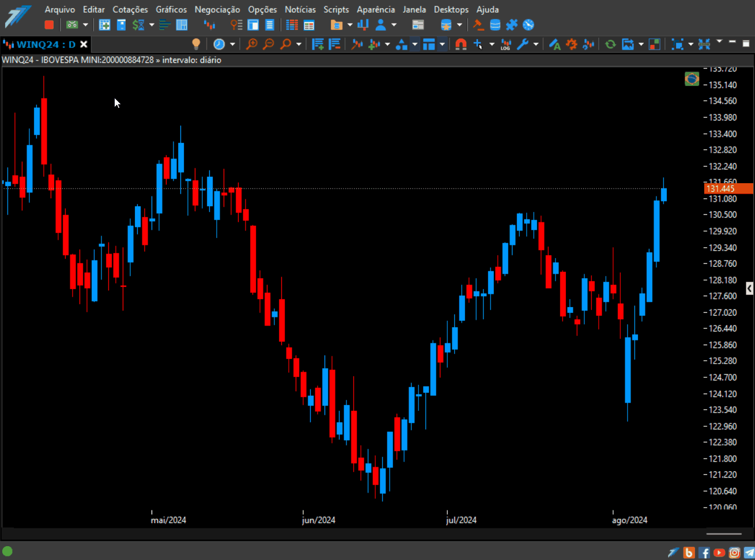
Task: Open the orange blog B icon
Action: (x=689, y=553)
